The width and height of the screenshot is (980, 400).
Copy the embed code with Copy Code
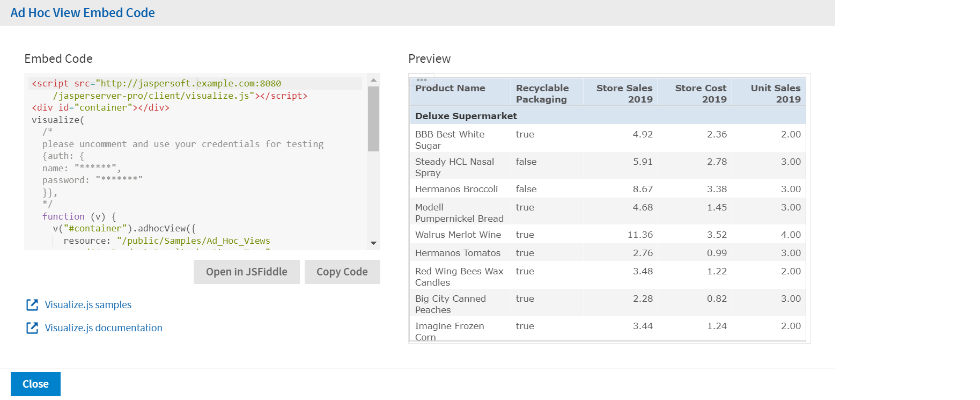click(342, 272)
